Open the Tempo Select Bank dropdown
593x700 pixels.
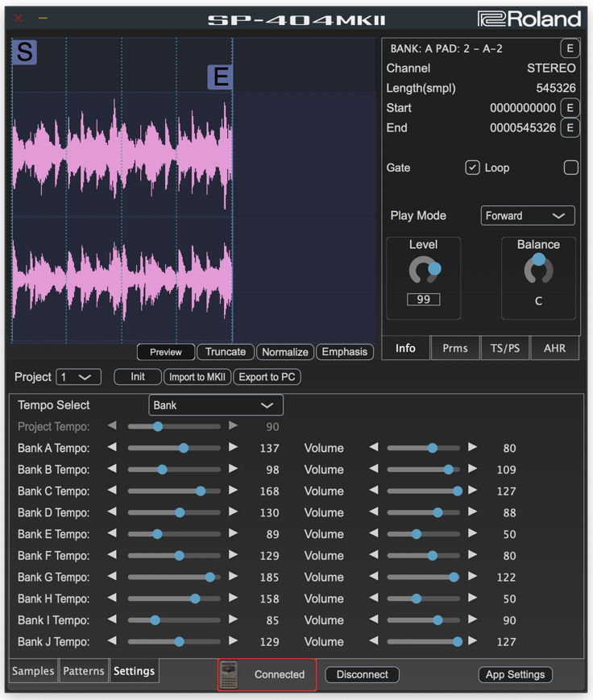(216, 405)
